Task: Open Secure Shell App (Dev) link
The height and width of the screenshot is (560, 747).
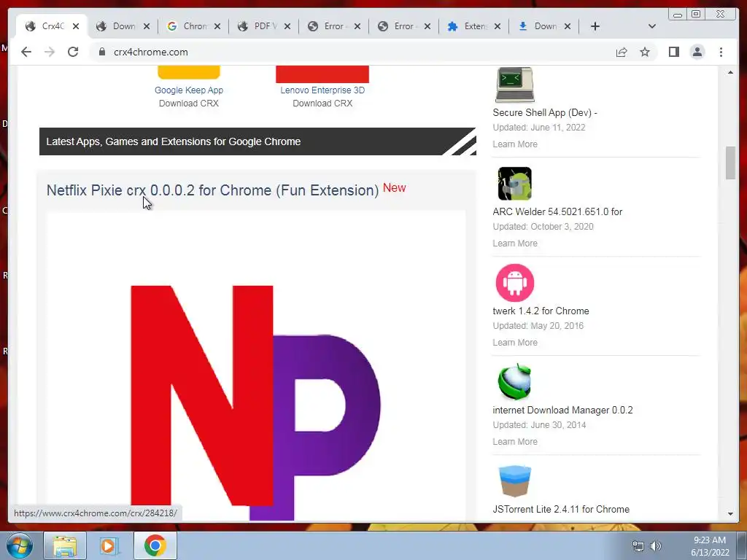Action: coord(544,113)
